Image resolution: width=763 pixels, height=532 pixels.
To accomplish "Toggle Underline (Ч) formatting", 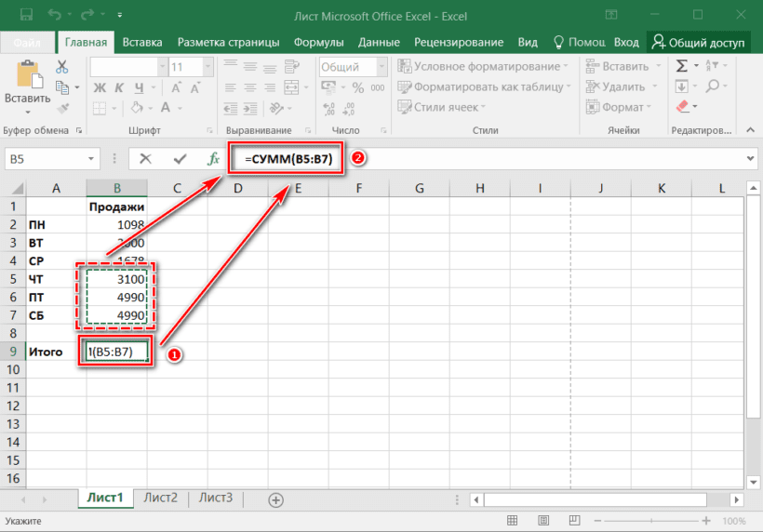I will (140, 87).
